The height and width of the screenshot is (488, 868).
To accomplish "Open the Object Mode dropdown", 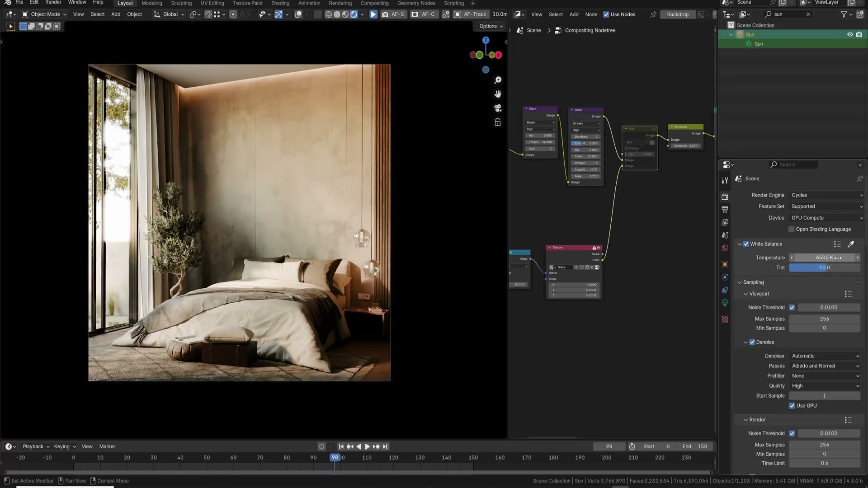I will (44, 14).
